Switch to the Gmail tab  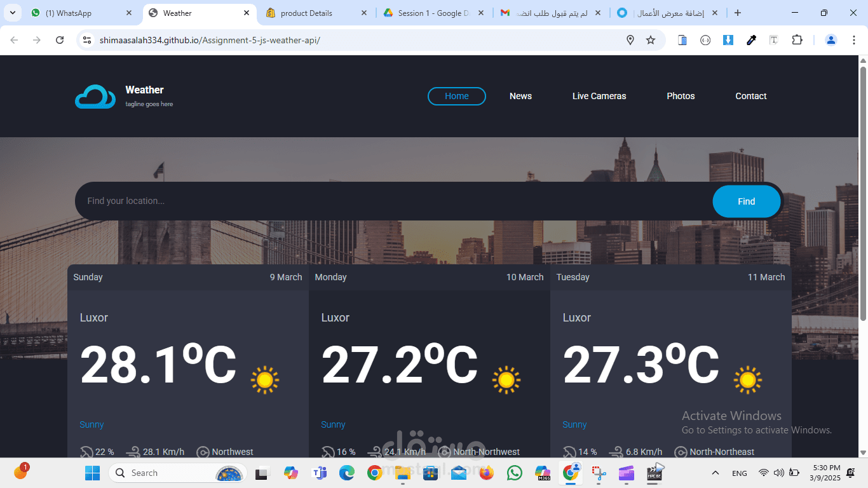551,13
